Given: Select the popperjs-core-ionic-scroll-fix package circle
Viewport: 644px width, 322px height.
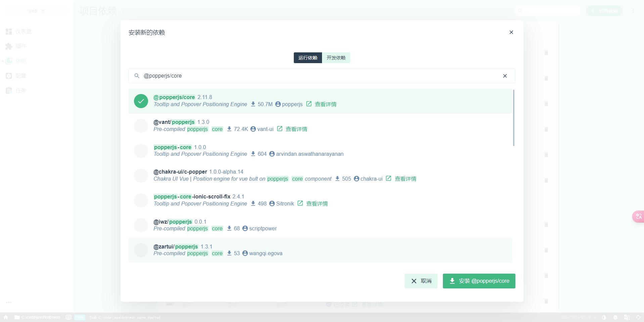Looking at the screenshot, I should [x=141, y=200].
